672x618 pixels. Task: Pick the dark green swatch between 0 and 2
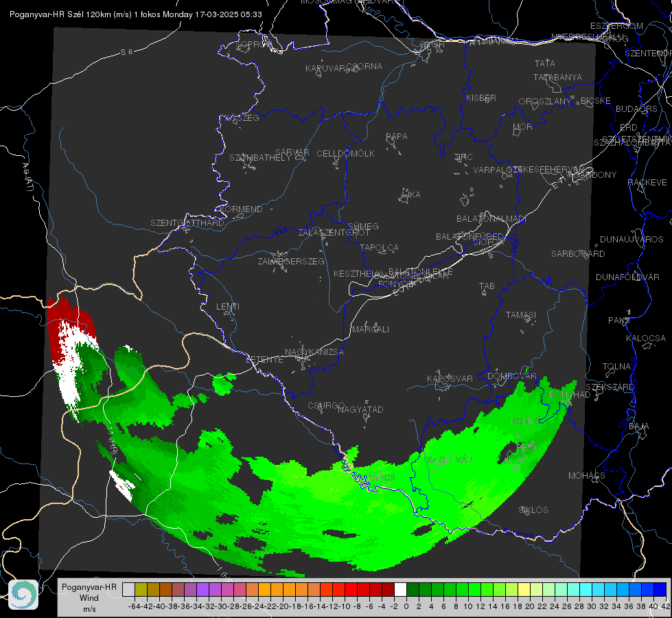coord(413,589)
